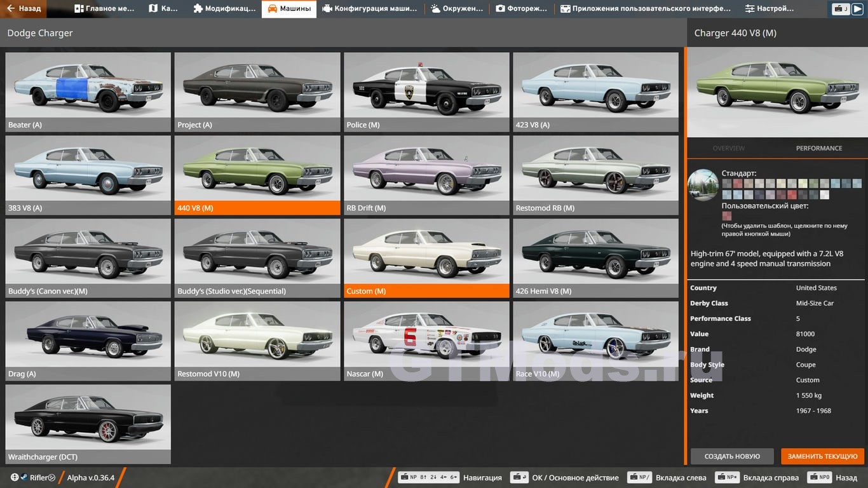Open the Главное меню tab

104,9
